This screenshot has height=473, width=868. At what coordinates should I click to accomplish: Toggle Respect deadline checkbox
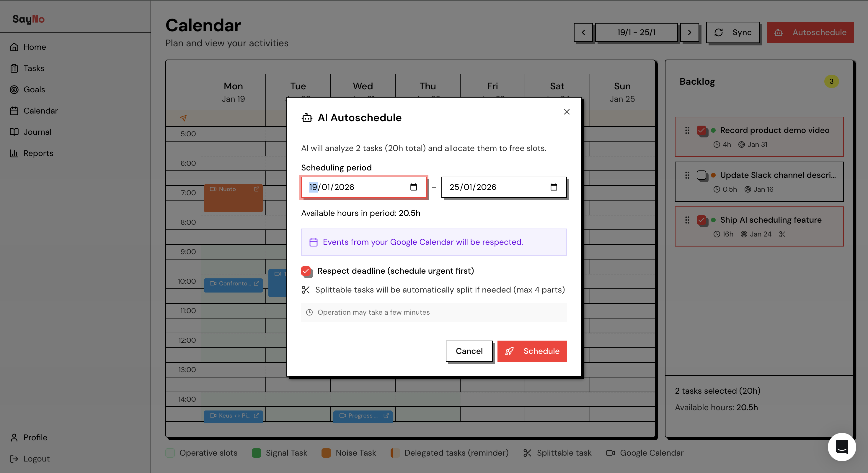pos(306,271)
